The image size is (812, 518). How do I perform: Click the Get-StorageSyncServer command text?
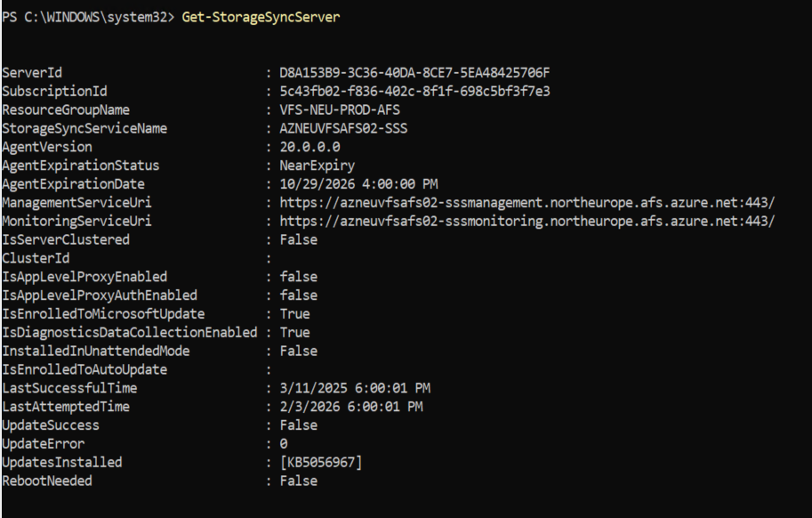(x=261, y=17)
